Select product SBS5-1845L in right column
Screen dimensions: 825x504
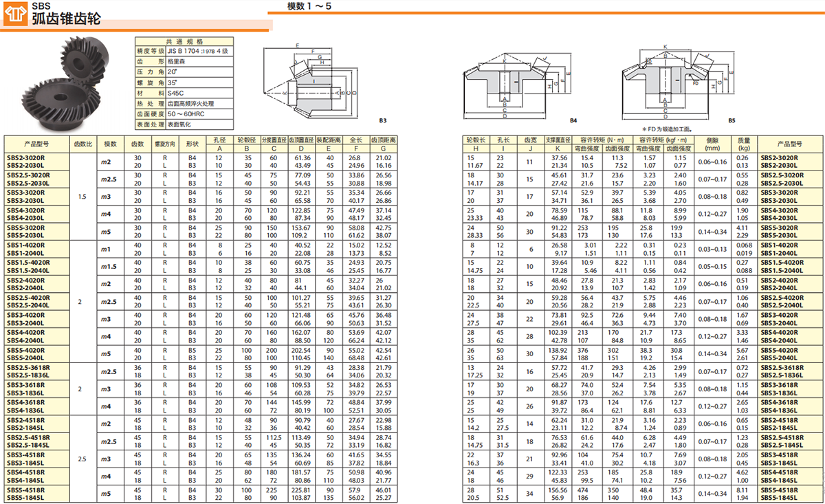point(781,497)
